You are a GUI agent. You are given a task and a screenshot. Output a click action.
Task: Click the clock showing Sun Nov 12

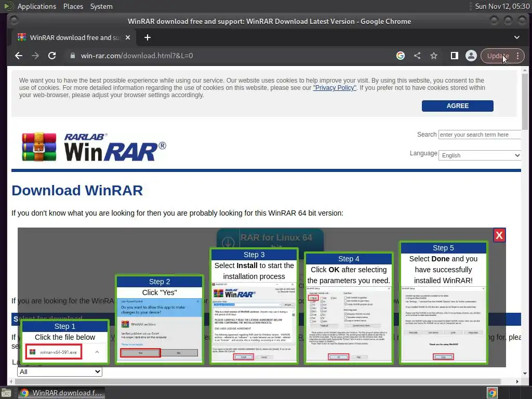502,6
